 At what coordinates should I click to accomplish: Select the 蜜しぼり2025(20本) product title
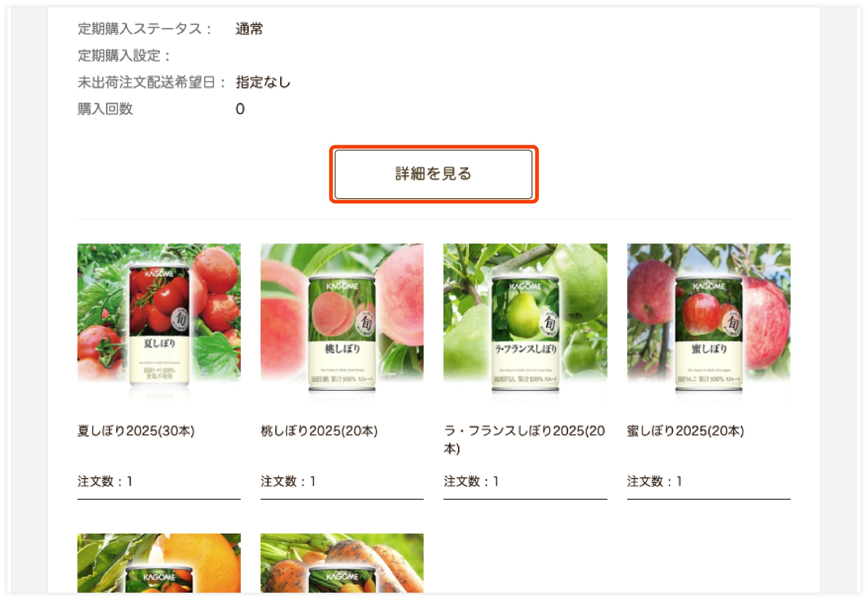[x=686, y=431]
